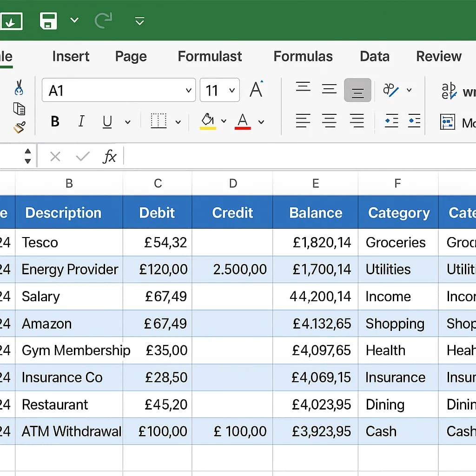The height and width of the screenshot is (476, 476).
Task: Select column B header
Action: (69, 183)
